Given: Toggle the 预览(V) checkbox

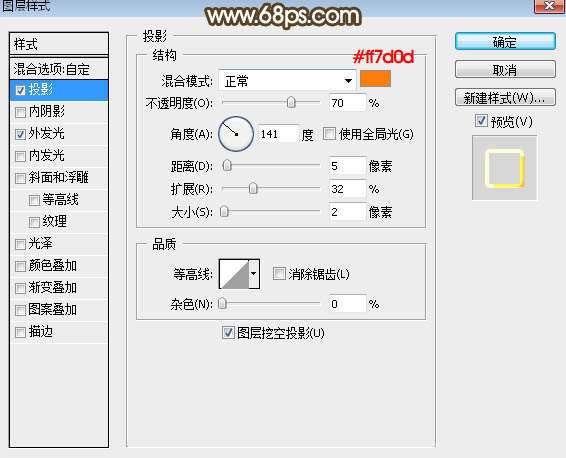Looking at the screenshot, I should 481,121.
